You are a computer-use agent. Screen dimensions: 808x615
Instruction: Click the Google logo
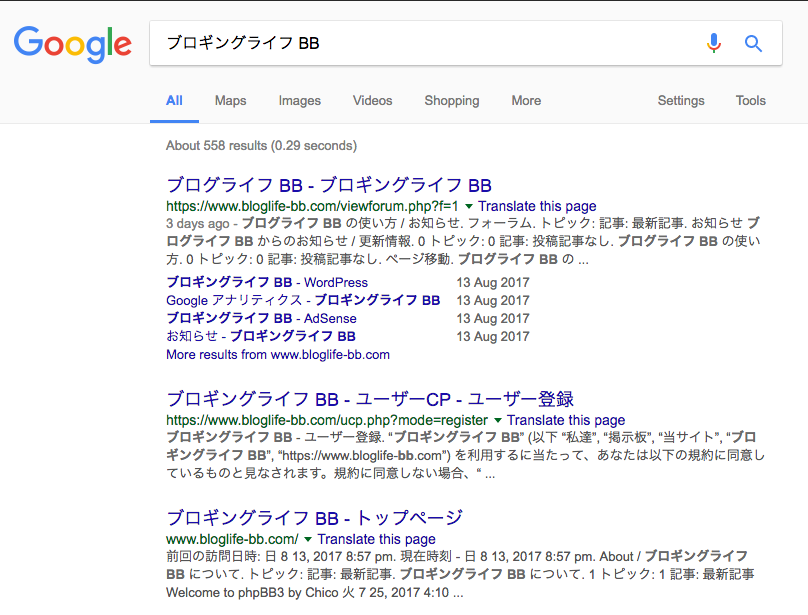(73, 44)
